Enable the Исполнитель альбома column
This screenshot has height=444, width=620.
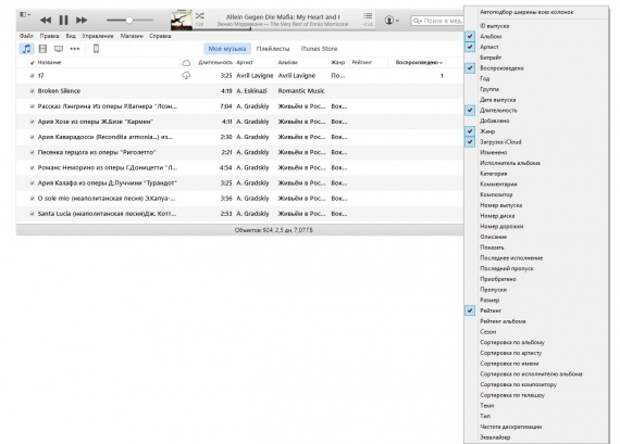click(x=510, y=163)
